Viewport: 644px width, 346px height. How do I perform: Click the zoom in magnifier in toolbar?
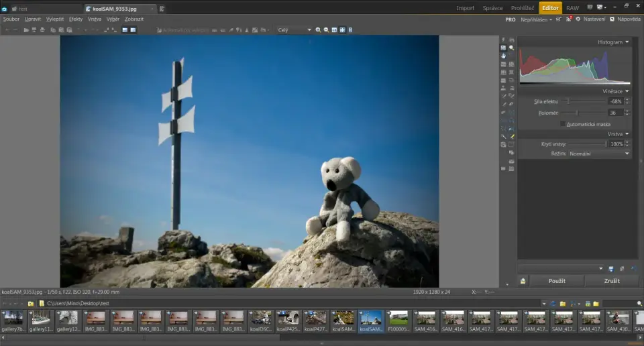[318, 30]
